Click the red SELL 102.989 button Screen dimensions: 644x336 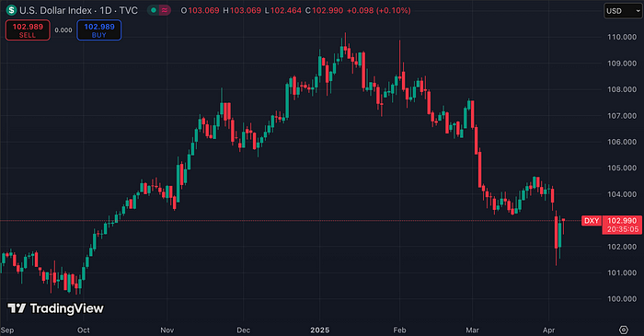point(28,30)
